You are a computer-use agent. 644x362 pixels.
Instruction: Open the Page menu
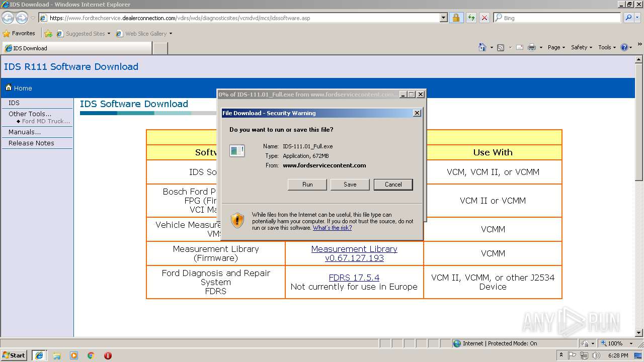tap(556, 47)
